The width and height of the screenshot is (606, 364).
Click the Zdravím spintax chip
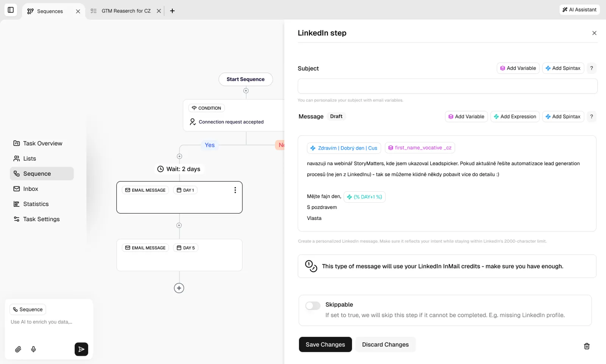pyautogui.click(x=344, y=148)
